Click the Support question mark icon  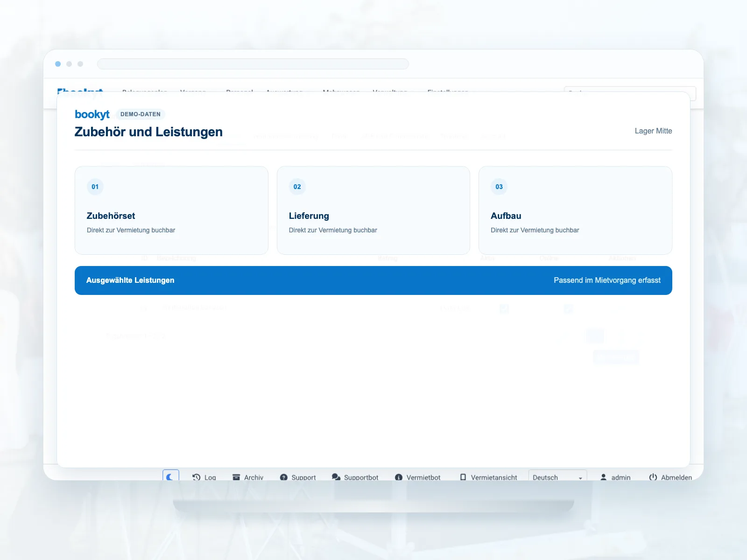click(x=283, y=477)
